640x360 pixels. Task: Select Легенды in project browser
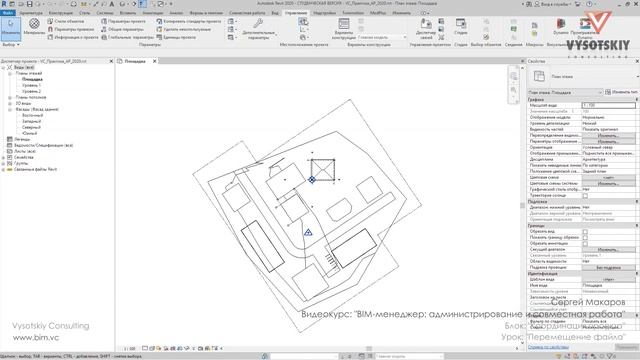(22, 140)
